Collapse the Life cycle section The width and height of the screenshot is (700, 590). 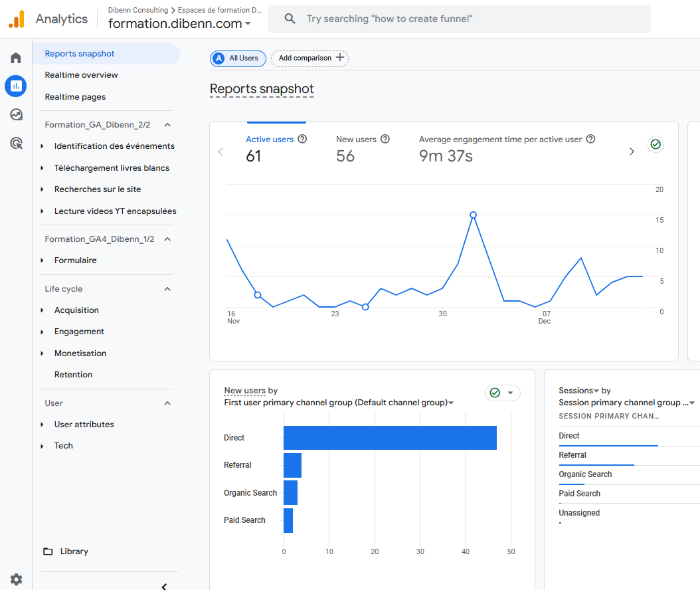pyautogui.click(x=167, y=289)
